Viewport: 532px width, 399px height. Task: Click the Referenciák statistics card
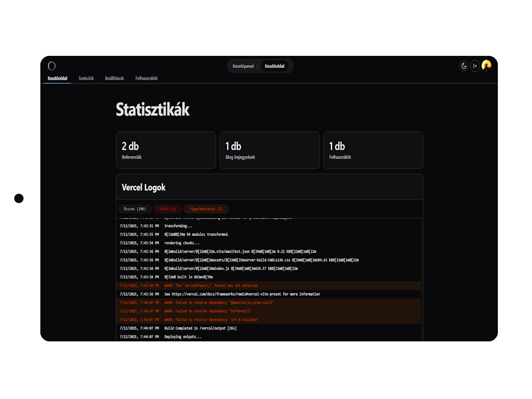click(x=166, y=150)
